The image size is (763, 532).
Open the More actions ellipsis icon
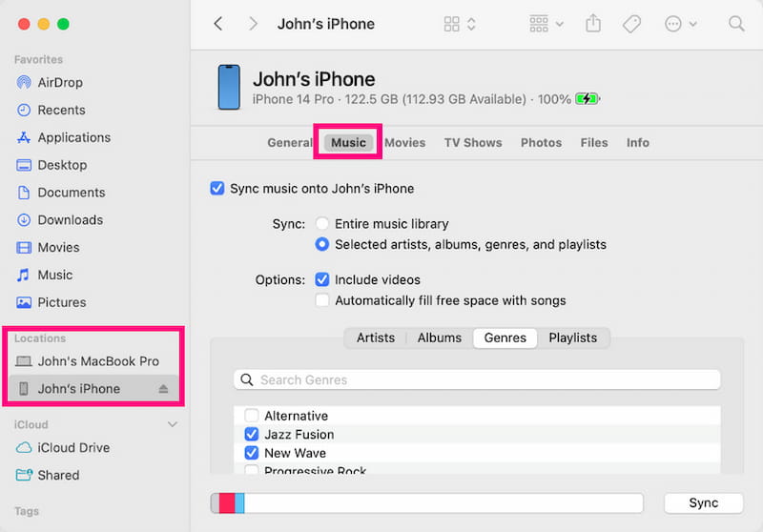pyautogui.click(x=673, y=24)
